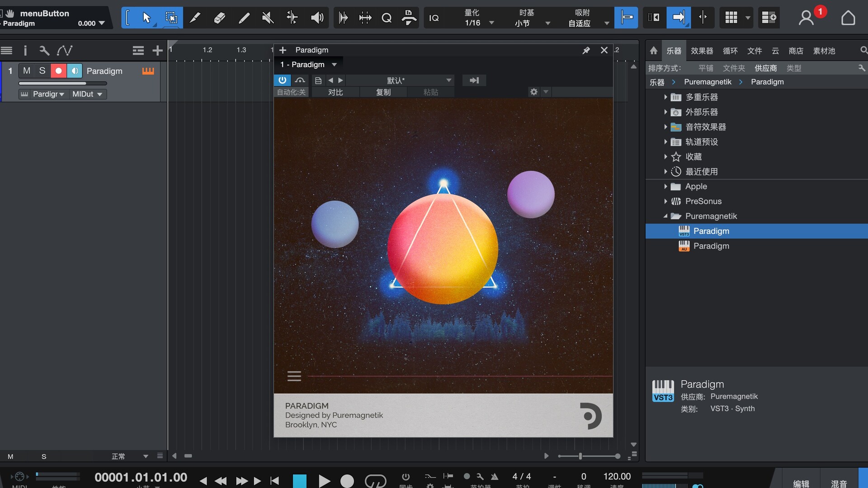This screenshot has width=868, height=488.
Task: Select the Paint pencil tool
Action: (x=195, y=18)
